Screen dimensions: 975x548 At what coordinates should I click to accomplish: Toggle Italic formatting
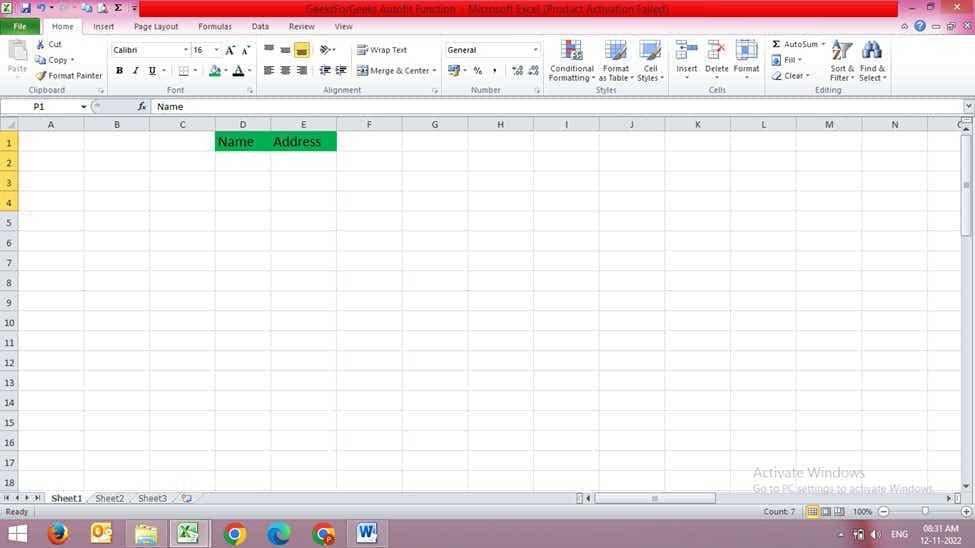point(136,70)
